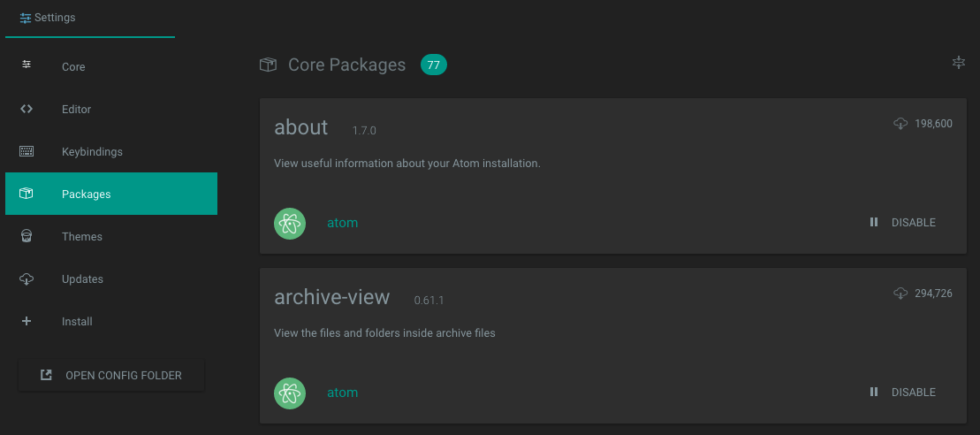Click the Settings tab sliders icon

pos(26,18)
